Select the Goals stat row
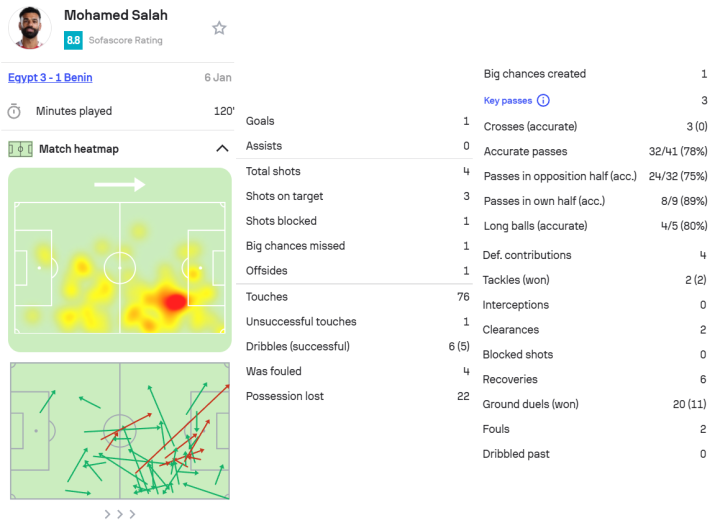The height and width of the screenshot is (528, 720). [357, 121]
